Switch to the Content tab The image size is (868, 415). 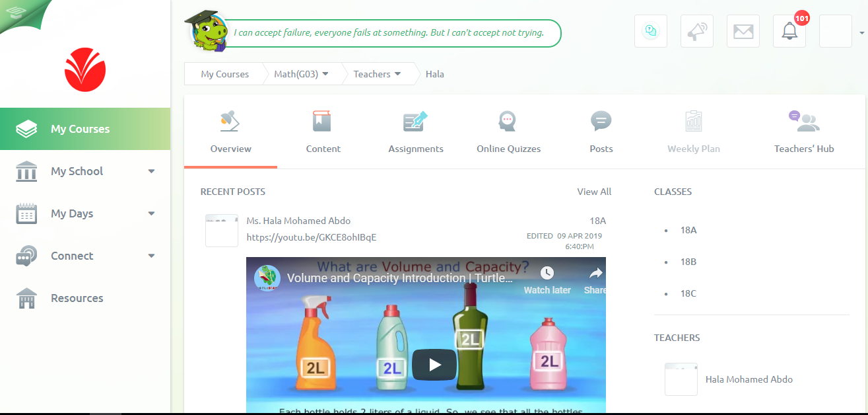tap(323, 132)
